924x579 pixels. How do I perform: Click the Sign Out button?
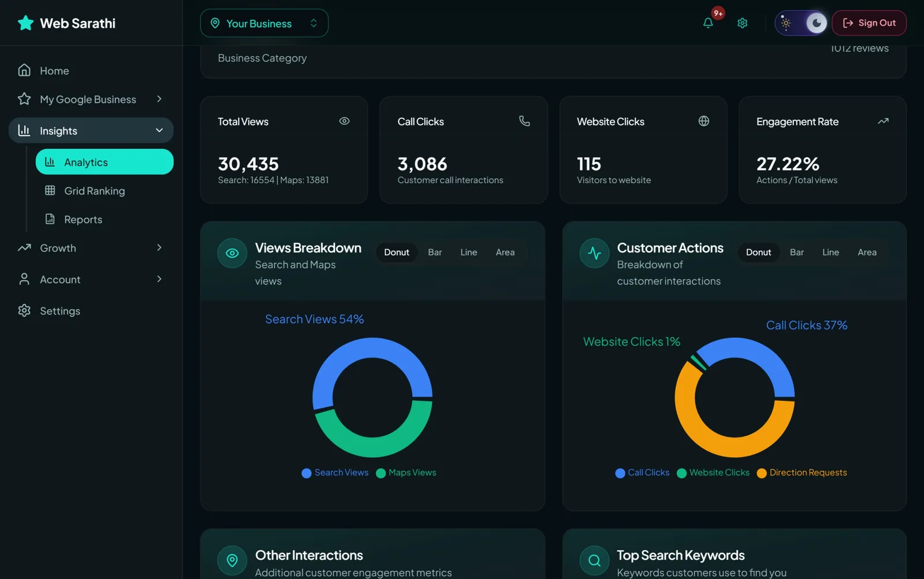pos(869,23)
